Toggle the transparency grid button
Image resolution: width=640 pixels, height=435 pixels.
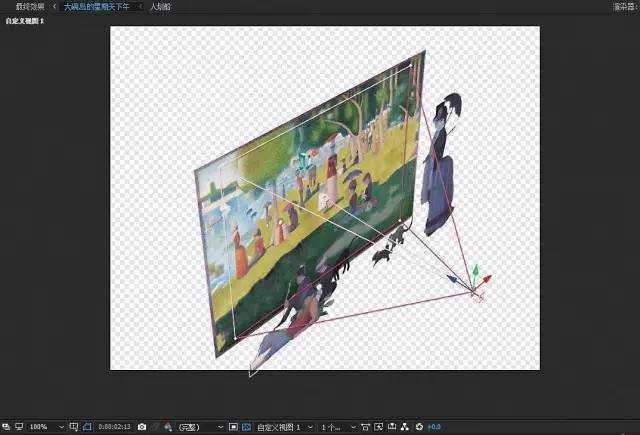coord(246,427)
